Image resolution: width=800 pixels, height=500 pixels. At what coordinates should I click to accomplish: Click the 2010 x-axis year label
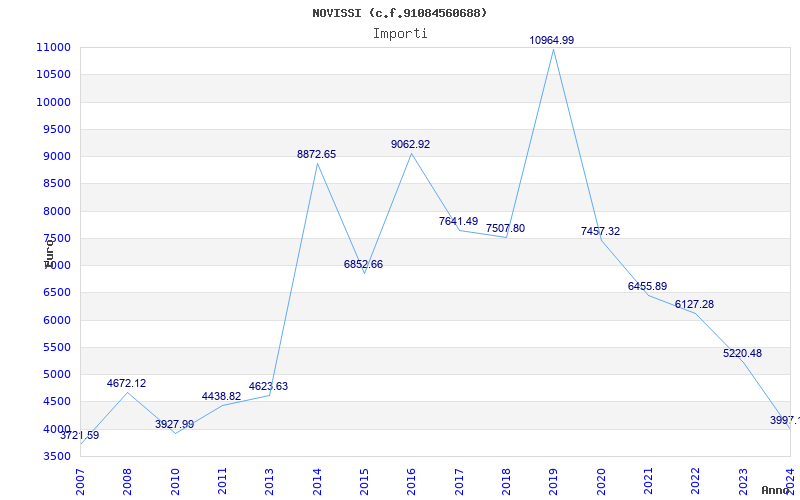click(175, 482)
